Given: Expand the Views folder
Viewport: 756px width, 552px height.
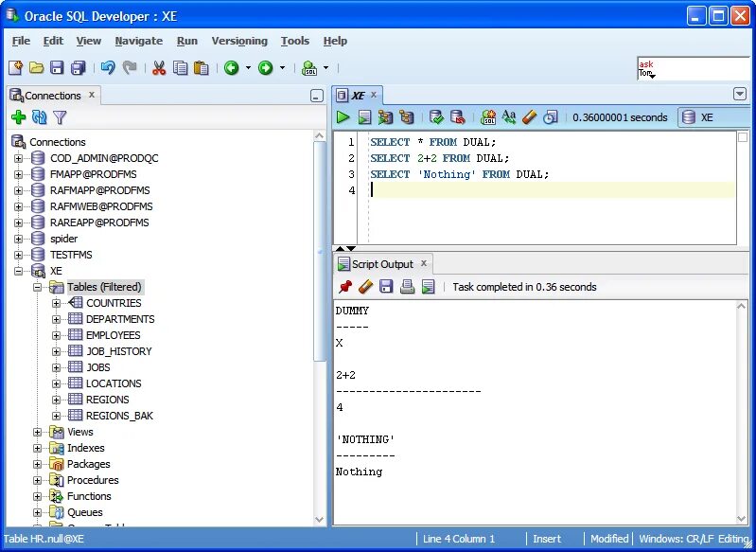Looking at the screenshot, I should 37,433.
